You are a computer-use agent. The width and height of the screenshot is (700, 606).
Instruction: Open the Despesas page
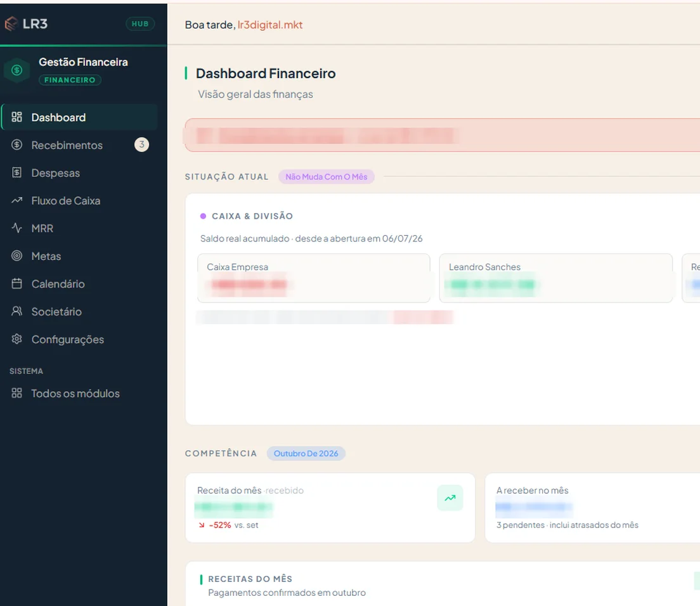[x=80, y=172]
